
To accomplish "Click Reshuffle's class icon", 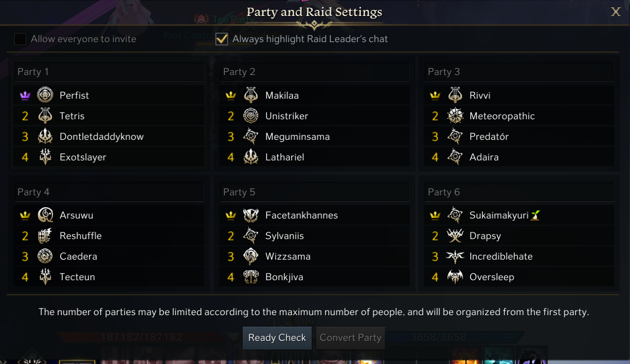I will pyautogui.click(x=45, y=235).
